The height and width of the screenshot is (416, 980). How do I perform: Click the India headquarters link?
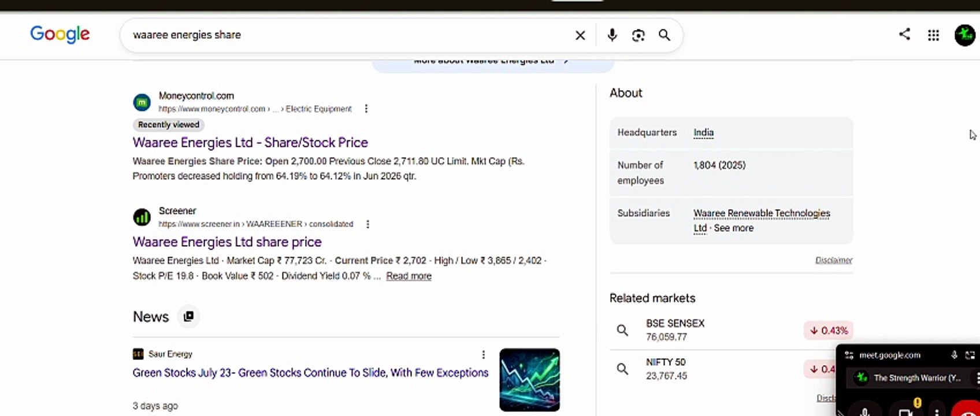[703, 133]
